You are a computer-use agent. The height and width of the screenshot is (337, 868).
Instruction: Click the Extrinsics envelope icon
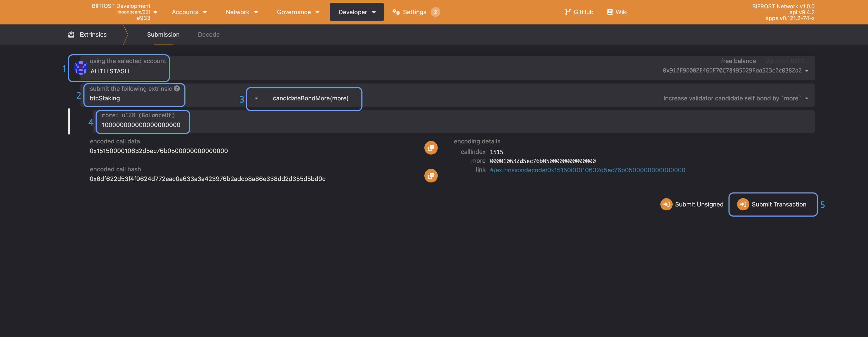coord(71,35)
